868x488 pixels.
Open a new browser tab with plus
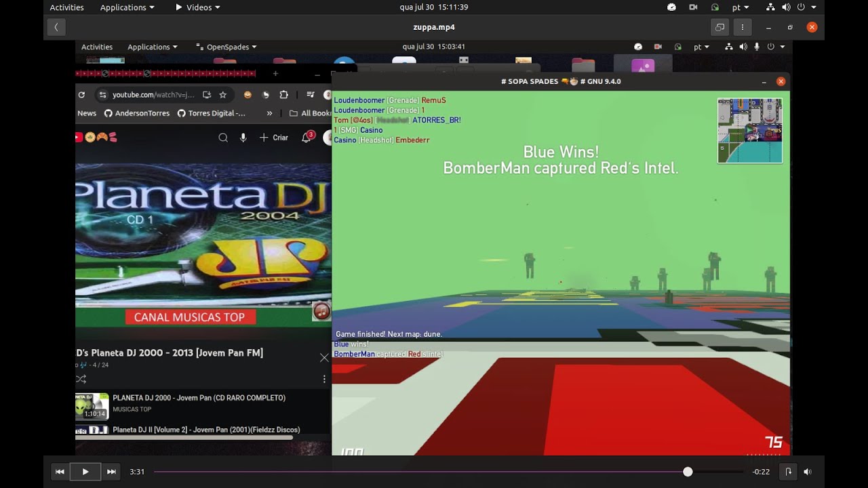coord(275,73)
